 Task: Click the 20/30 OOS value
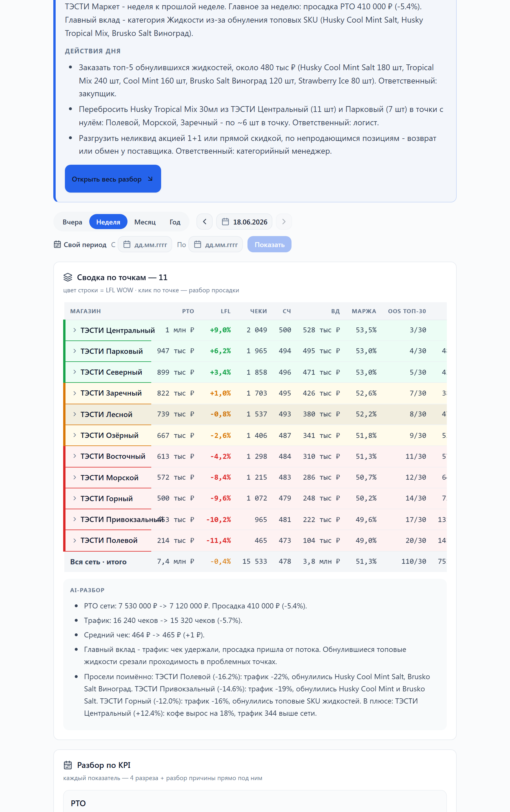point(416,541)
